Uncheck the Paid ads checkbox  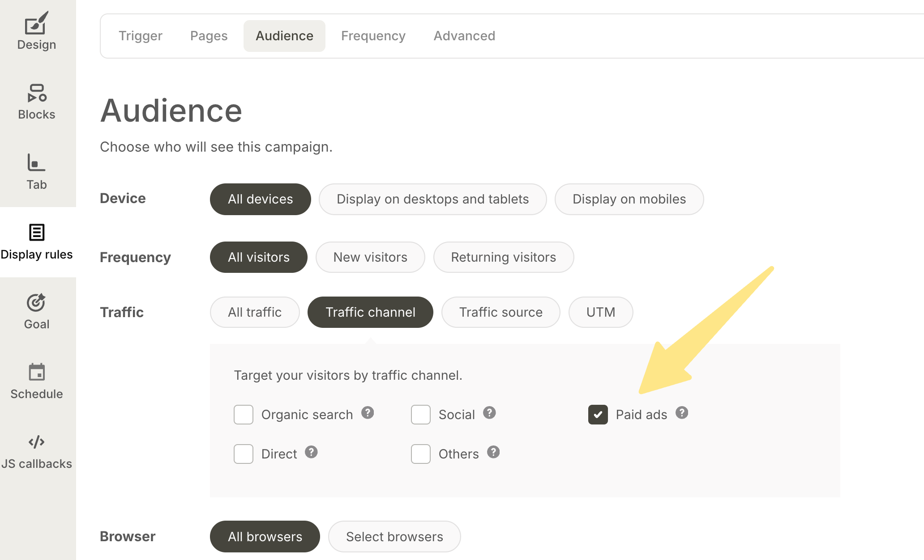pos(598,415)
